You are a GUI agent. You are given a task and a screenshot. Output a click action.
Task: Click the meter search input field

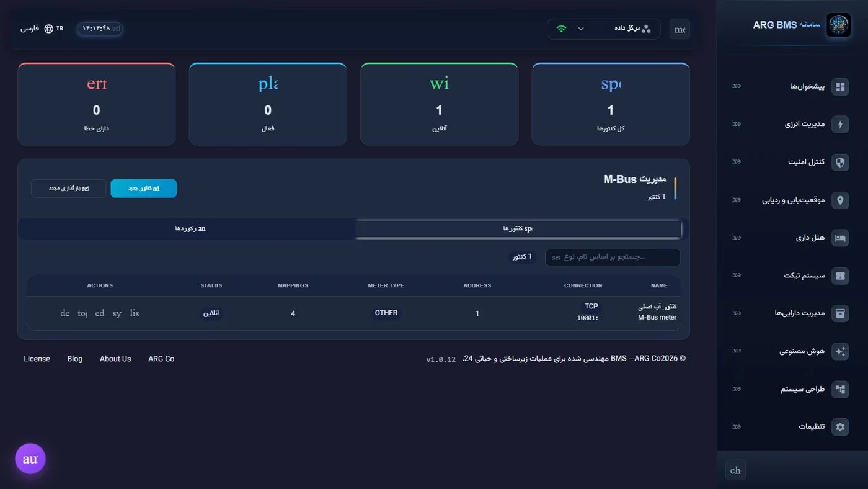pos(613,258)
